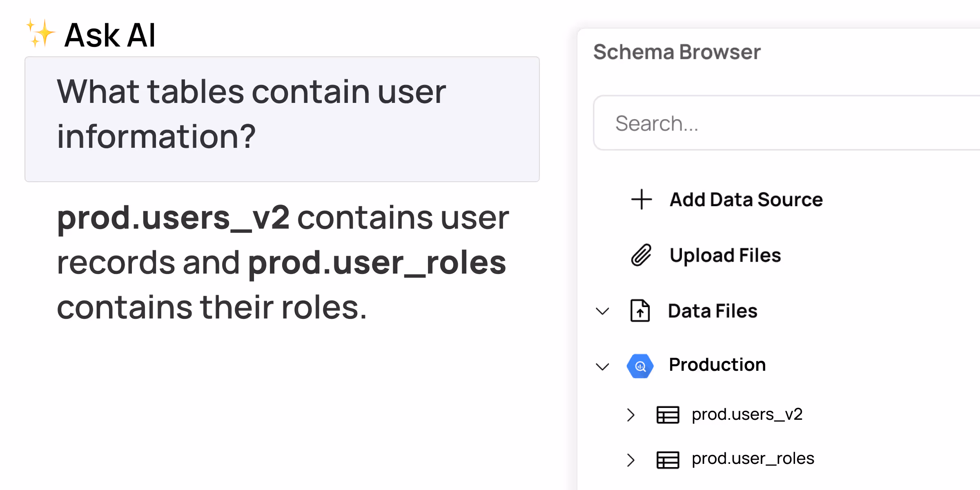Click the bold prod.user_roles in the answer
980x490 pixels.
click(x=376, y=263)
